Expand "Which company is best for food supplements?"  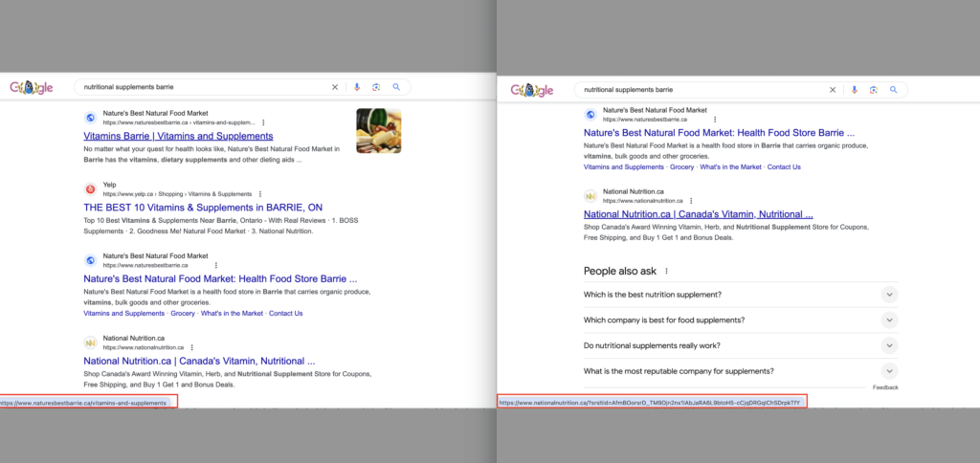(x=889, y=320)
